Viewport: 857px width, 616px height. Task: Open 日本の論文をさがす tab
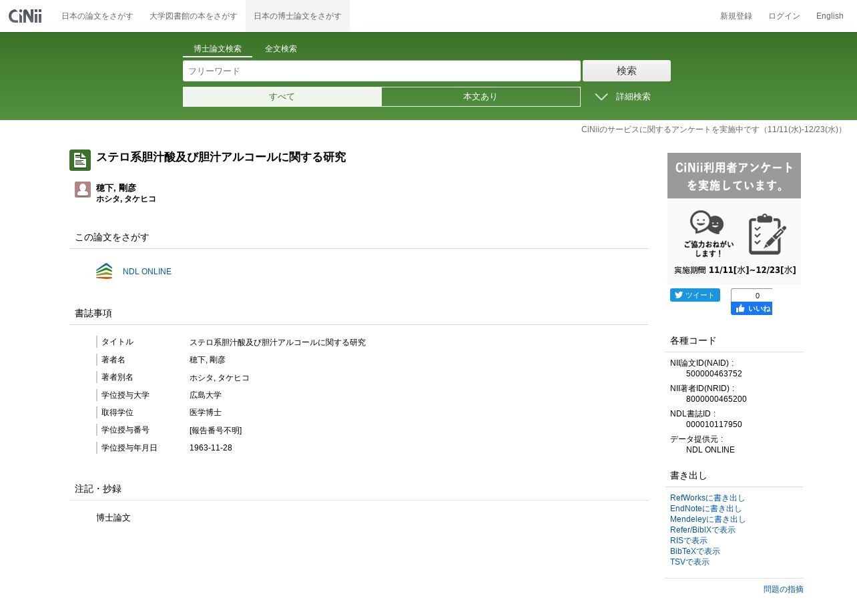pos(97,16)
